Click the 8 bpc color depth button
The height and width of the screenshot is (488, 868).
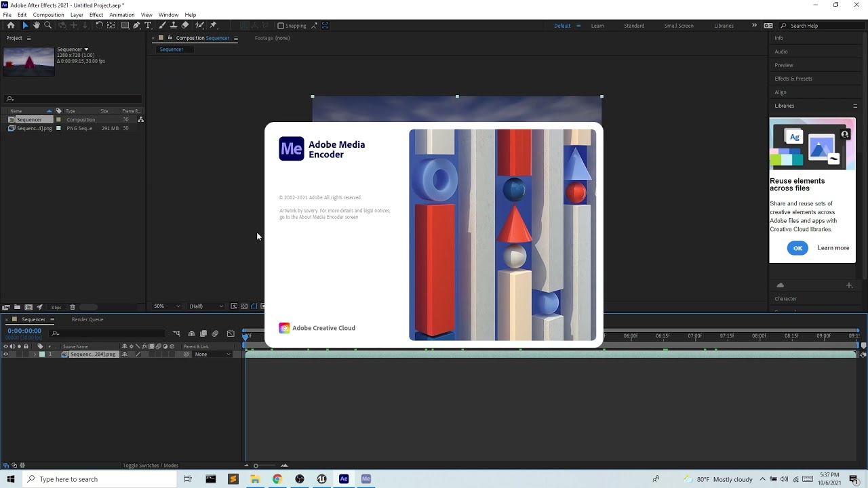(56, 307)
